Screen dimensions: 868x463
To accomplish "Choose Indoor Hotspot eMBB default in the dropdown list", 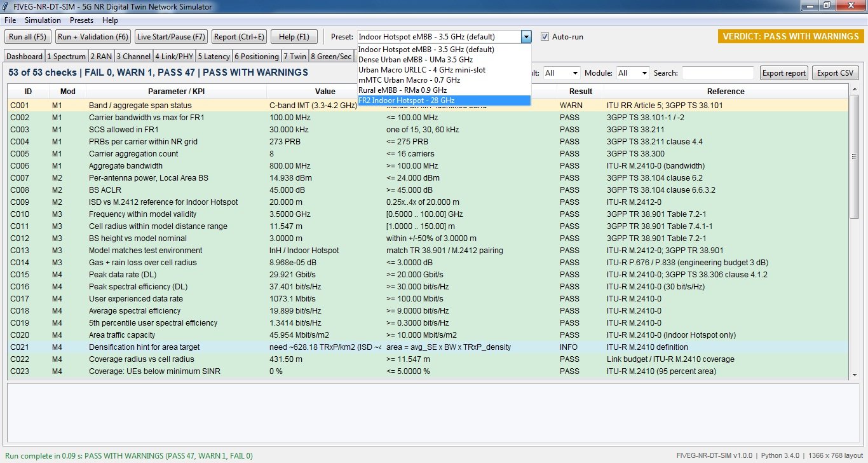I will 444,50.
